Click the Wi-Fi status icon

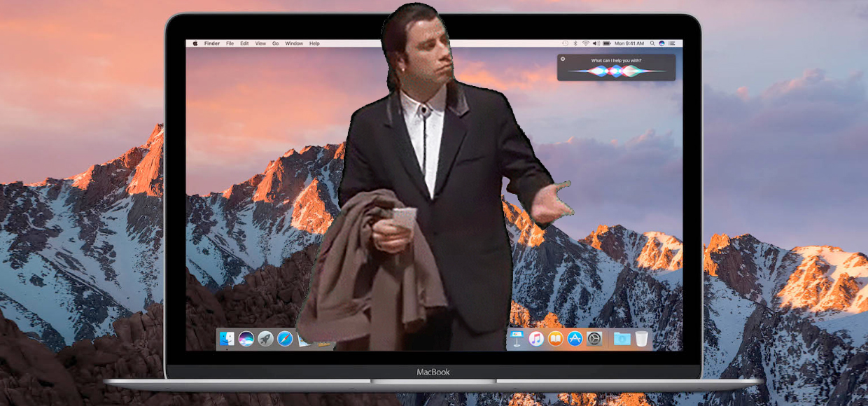585,43
